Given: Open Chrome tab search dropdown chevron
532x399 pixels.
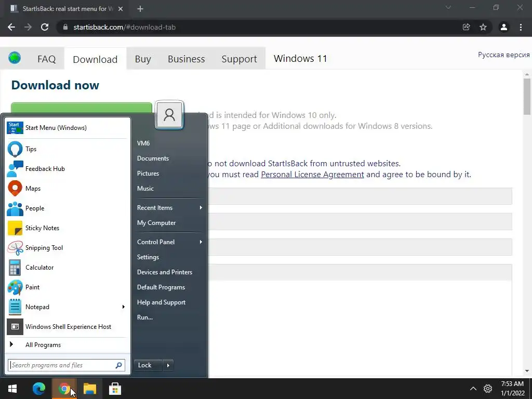Looking at the screenshot, I should 448,7.
